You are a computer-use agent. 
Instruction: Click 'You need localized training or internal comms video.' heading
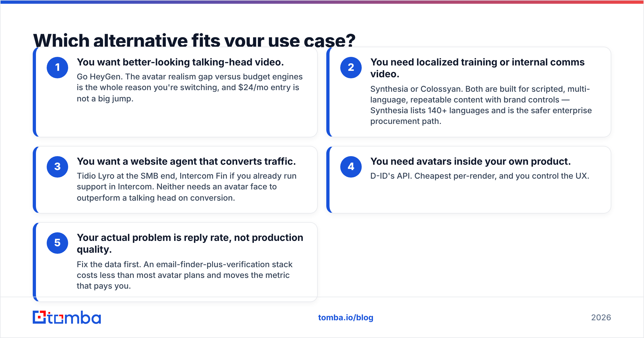click(477, 68)
